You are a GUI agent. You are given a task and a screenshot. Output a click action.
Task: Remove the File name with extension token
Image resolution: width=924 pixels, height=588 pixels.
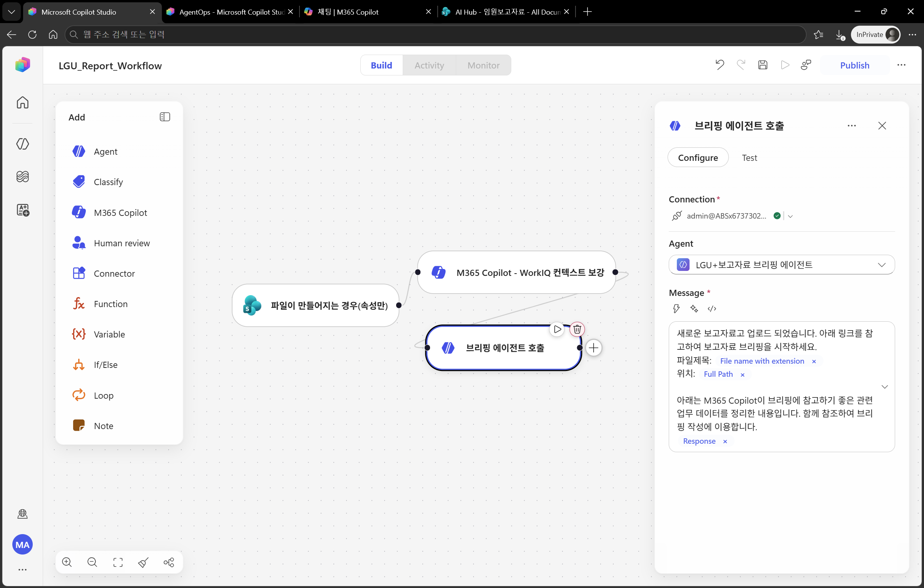tap(814, 361)
